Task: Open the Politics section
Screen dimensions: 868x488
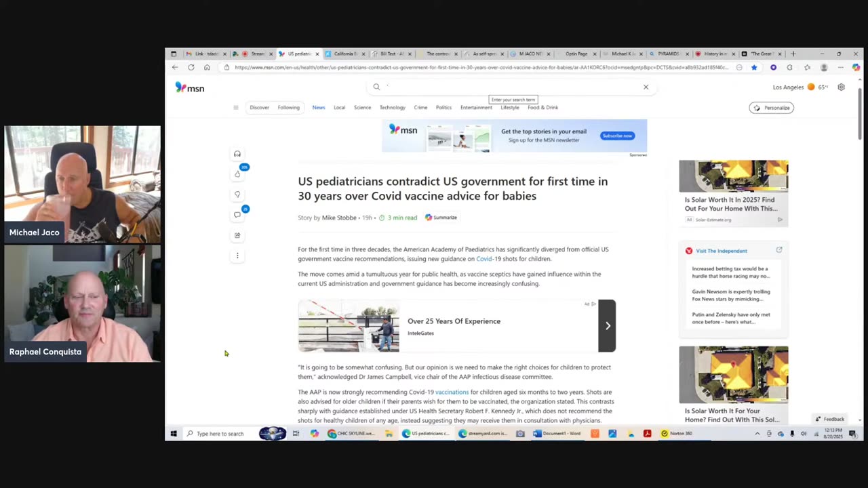Action: click(443, 107)
